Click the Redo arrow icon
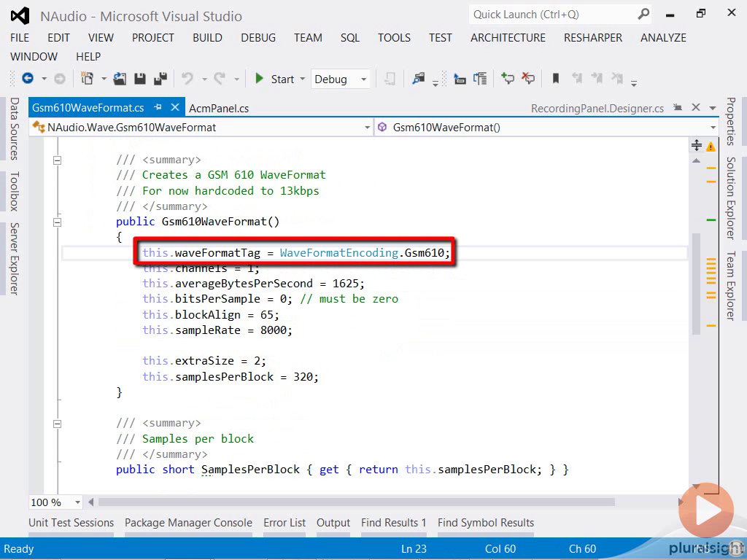 coord(219,79)
